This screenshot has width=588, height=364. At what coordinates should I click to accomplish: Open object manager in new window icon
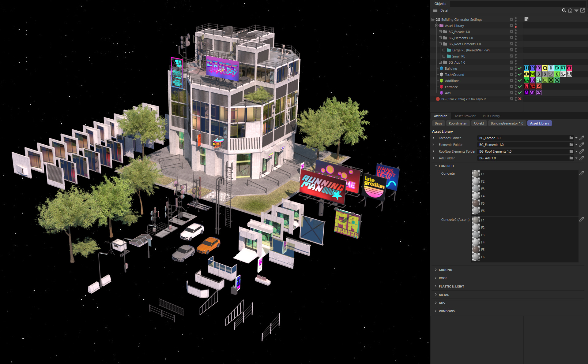pos(582,10)
